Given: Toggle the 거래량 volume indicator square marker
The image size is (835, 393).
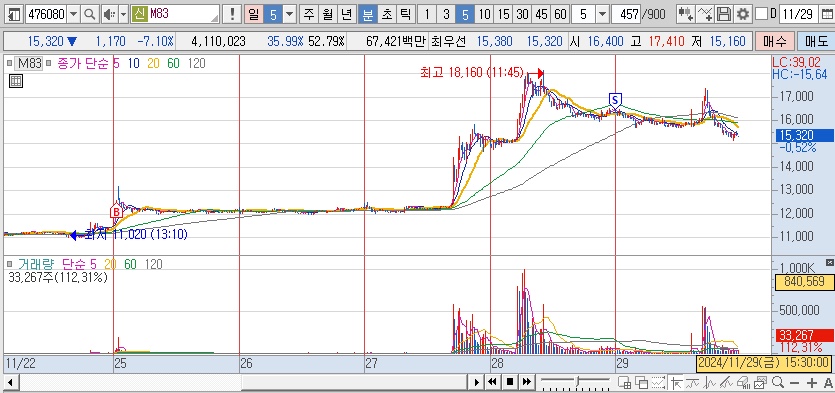Looking at the screenshot, I should (9, 264).
